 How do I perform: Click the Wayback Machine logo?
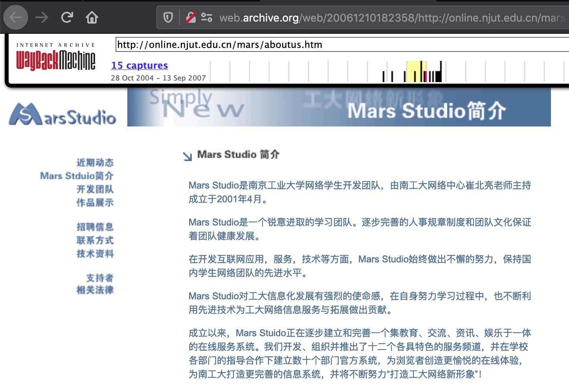[55, 58]
